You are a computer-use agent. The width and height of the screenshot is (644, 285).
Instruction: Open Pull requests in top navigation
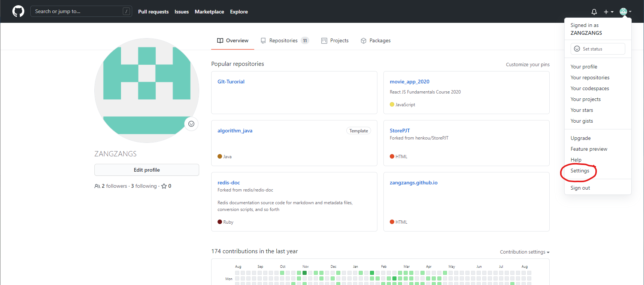pos(153,12)
